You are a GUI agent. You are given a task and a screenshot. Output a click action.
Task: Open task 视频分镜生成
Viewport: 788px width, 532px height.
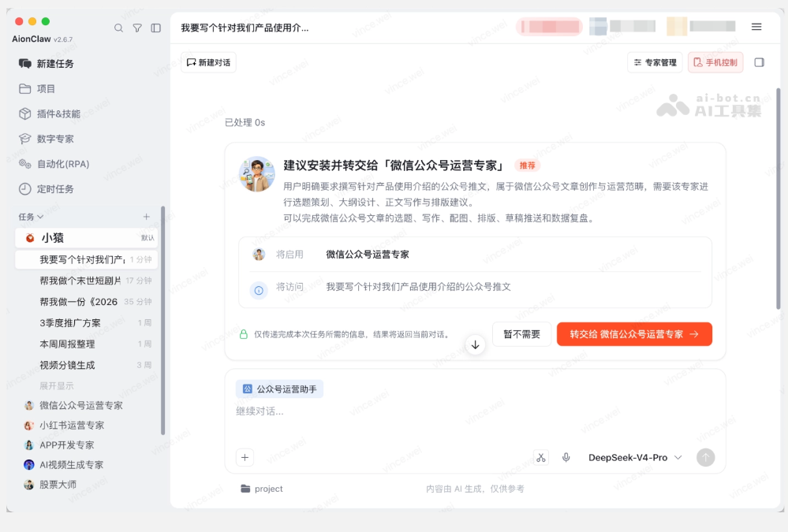point(87,365)
